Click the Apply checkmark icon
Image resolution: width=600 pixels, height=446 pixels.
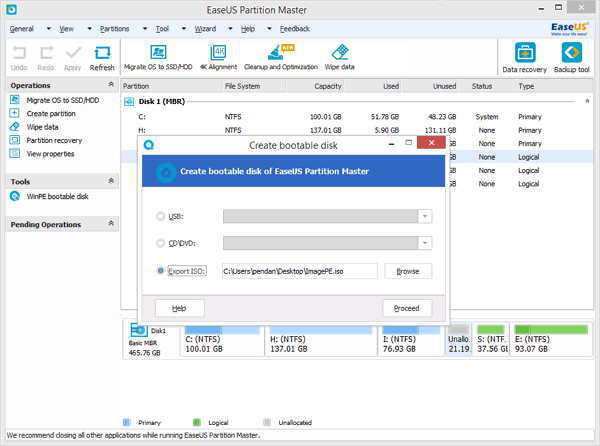pyautogui.click(x=73, y=53)
